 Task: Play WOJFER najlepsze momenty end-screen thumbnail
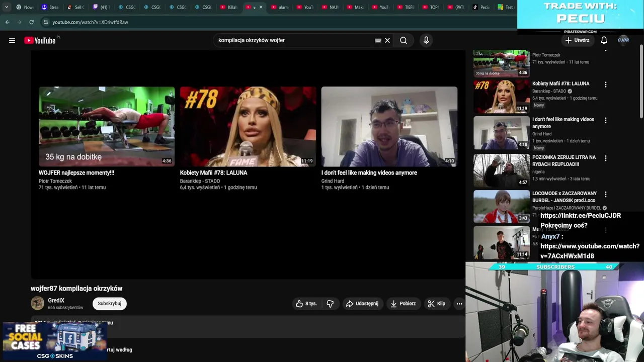[x=107, y=126]
